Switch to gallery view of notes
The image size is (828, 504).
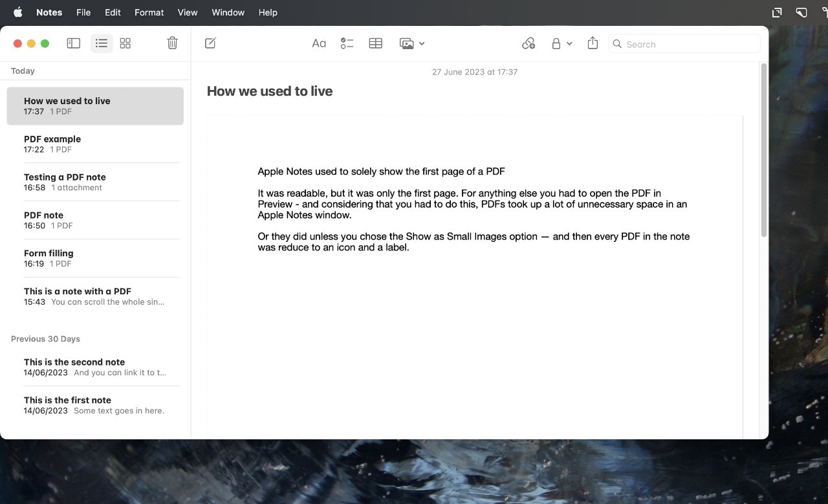125,43
